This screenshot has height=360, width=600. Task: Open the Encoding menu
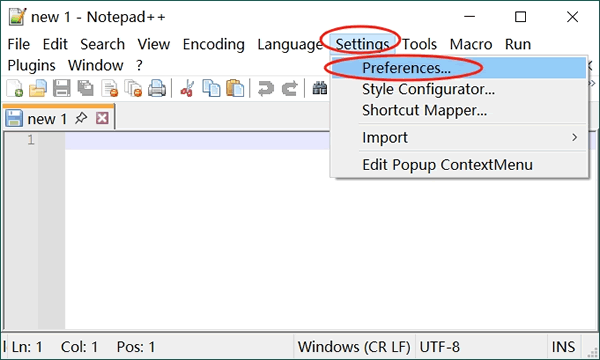[214, 44]
